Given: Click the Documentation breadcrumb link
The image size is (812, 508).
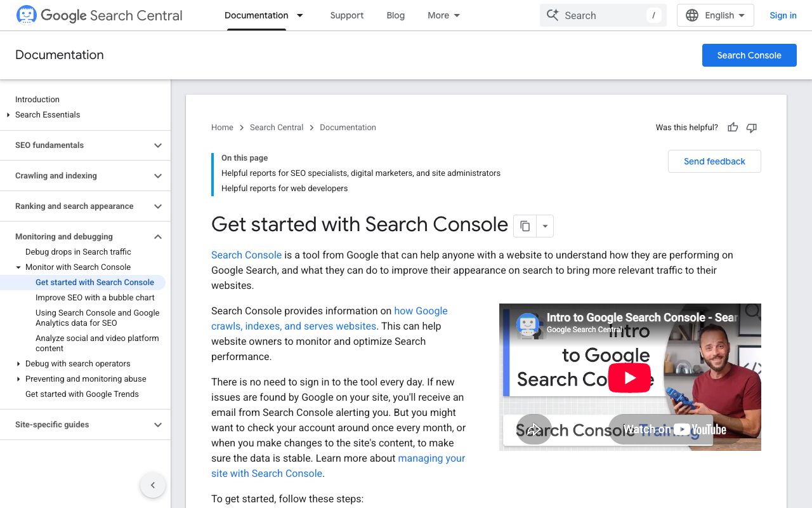Looking at the screenshot, I should (348, 128).
